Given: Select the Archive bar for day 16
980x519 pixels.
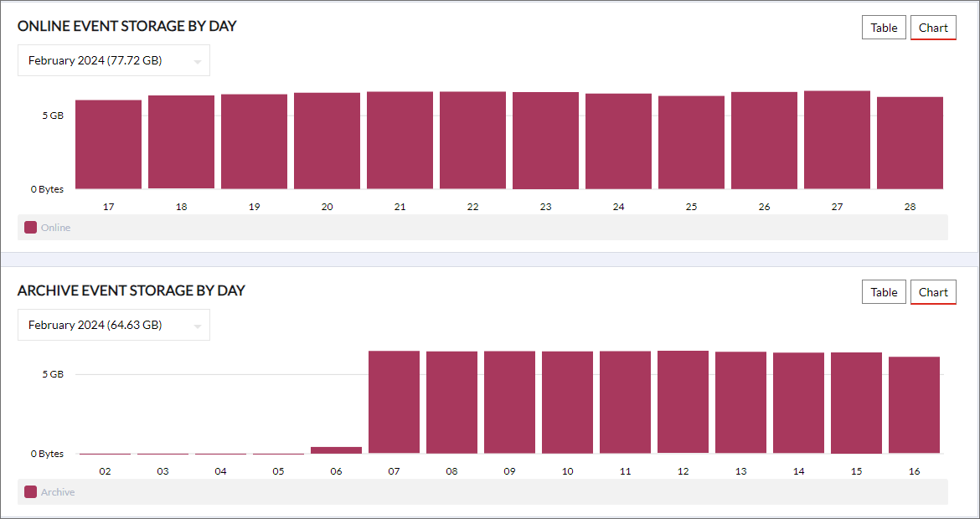Looking at the screenshot, I should 914,405.
